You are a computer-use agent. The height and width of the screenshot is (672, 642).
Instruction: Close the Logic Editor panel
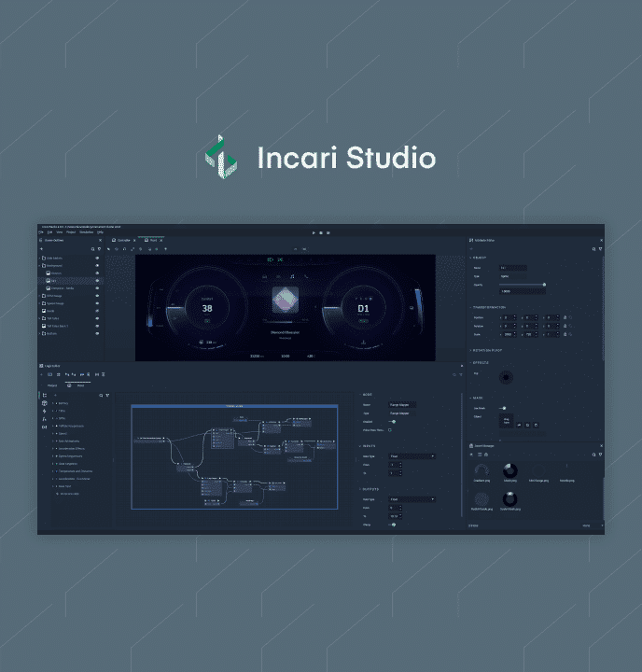(462, 366)
